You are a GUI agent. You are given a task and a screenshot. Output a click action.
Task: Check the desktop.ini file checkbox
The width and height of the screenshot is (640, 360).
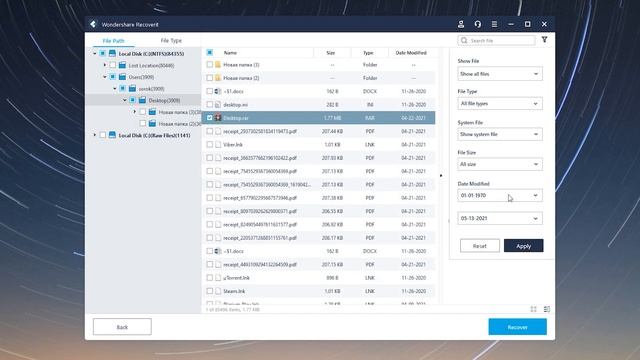209,104
